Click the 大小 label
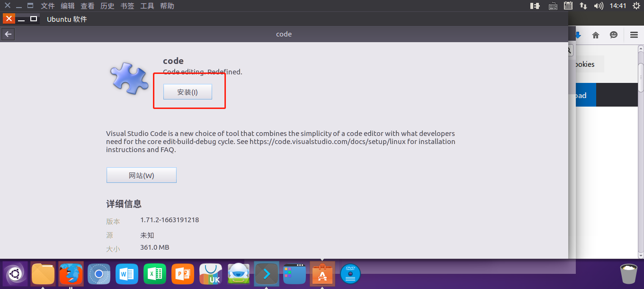644x289 pixels. click(113, 249)
